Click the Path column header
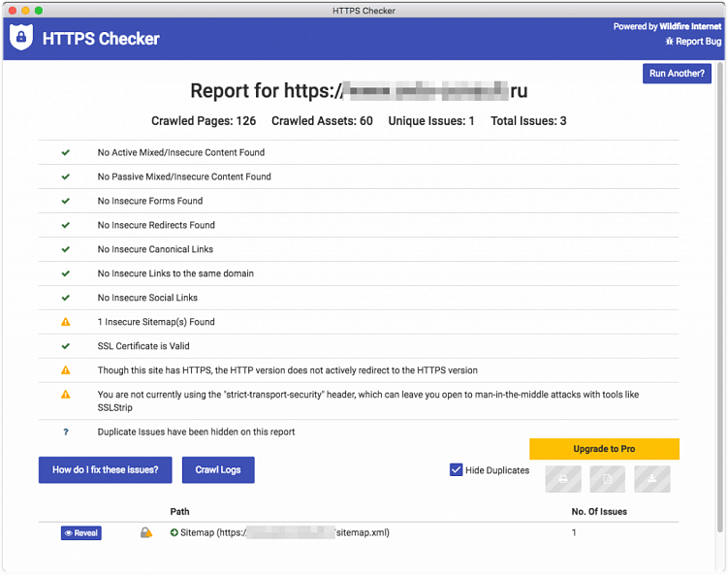The height and width of the screenshot is (575, 728). click(x=179, y=511)
